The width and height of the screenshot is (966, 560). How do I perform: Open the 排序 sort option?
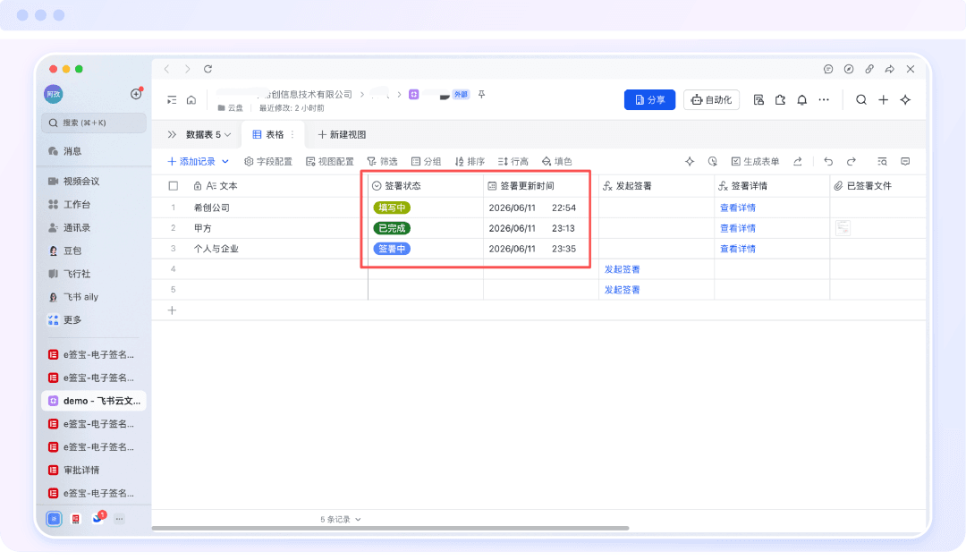(470, 161)
